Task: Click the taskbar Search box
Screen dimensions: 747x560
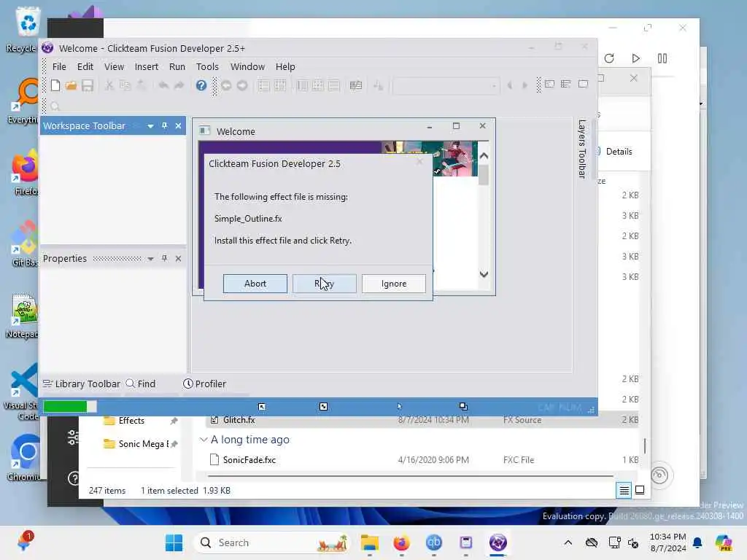Action: coord(272,542)
